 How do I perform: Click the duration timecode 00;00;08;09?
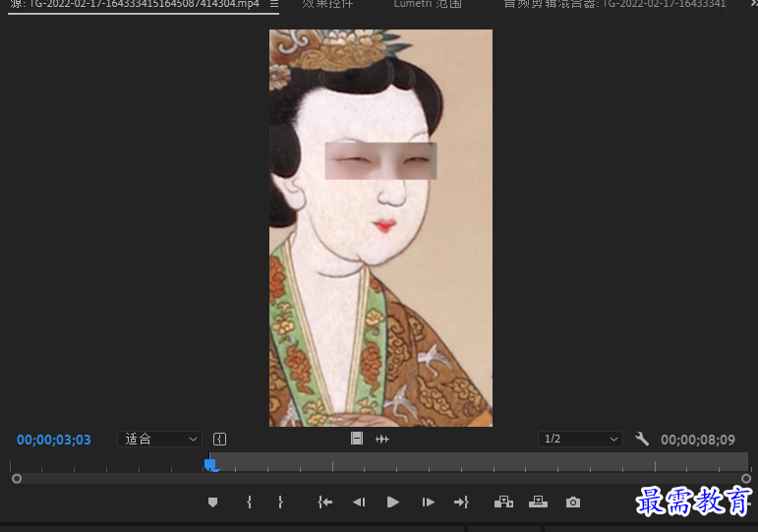(x=698, y=440)
